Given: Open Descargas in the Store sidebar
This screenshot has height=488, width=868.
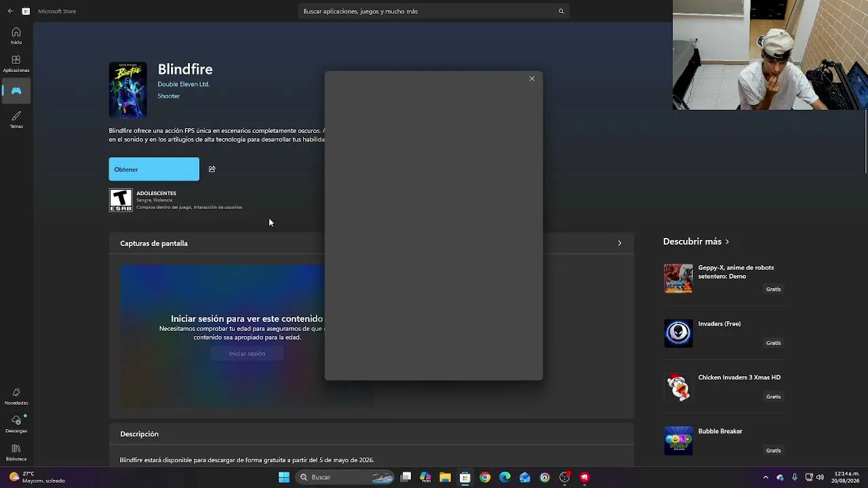Looking at the screenshot, I should coord(16,424).
